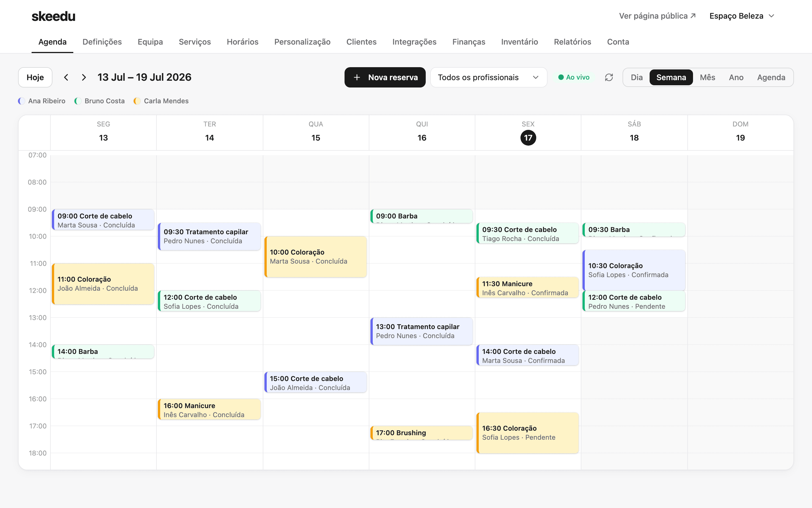The width and height of the screenshot is (812, 508).
Task: Jump to today with Hoje button
Action: click(35, 77)
